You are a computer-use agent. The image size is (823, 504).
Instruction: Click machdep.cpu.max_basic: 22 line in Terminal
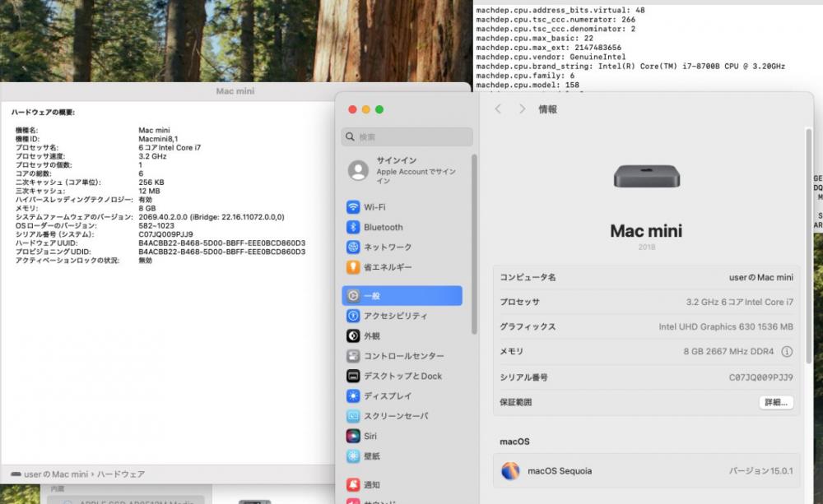tap(534, 38)
